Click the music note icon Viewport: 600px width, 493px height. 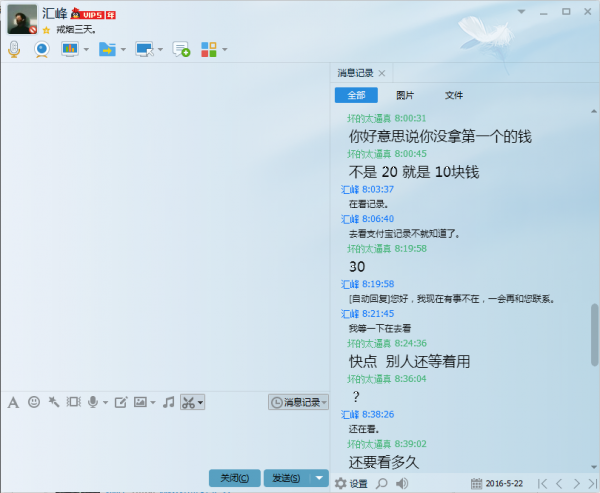[168, 402]
